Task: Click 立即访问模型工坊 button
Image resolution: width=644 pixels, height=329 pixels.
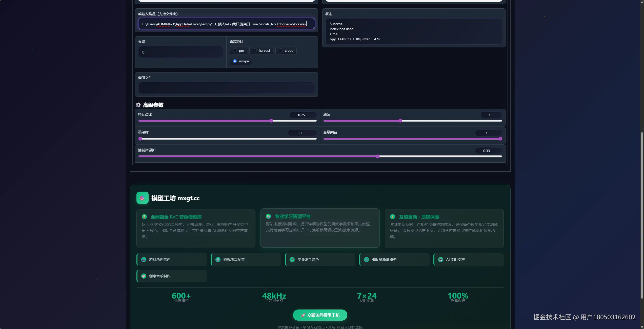Action: click(x=320, y=315)
